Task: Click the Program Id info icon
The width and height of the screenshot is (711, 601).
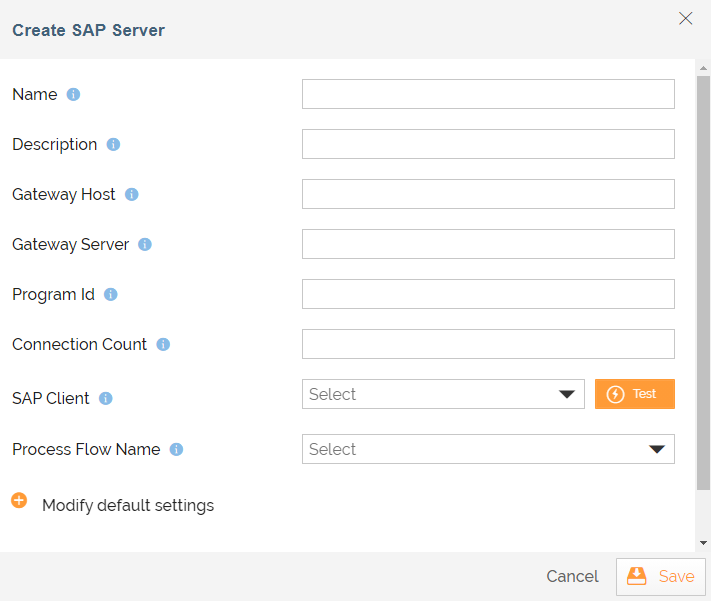Action: pyautogui.click(x=111, y=294)
